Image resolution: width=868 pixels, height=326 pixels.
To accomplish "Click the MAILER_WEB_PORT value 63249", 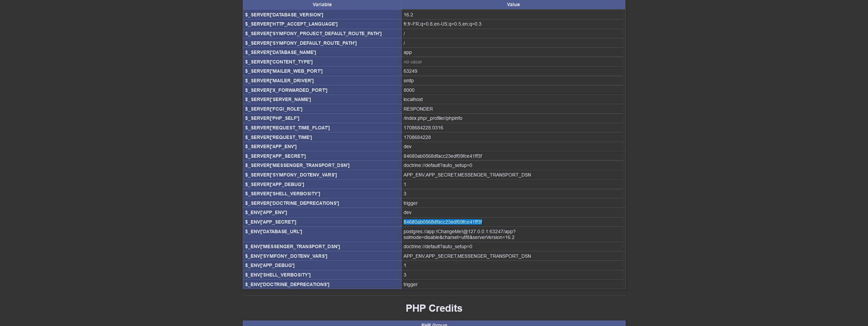I will pyautogui.click(x=410, y=71).
